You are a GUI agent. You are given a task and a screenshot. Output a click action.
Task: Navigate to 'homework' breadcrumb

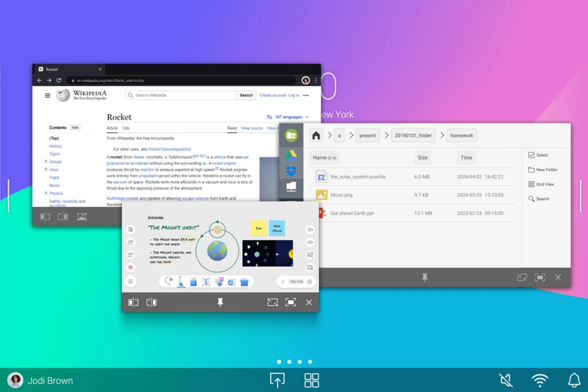[462, 136]
